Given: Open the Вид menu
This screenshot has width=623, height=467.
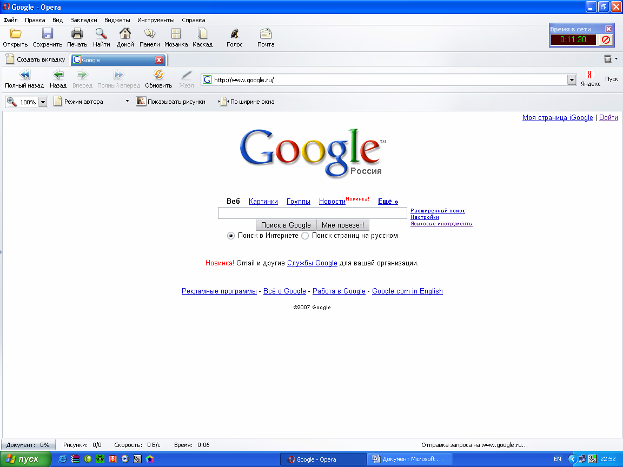Looking at the screenshot, I should coord(58,20).
